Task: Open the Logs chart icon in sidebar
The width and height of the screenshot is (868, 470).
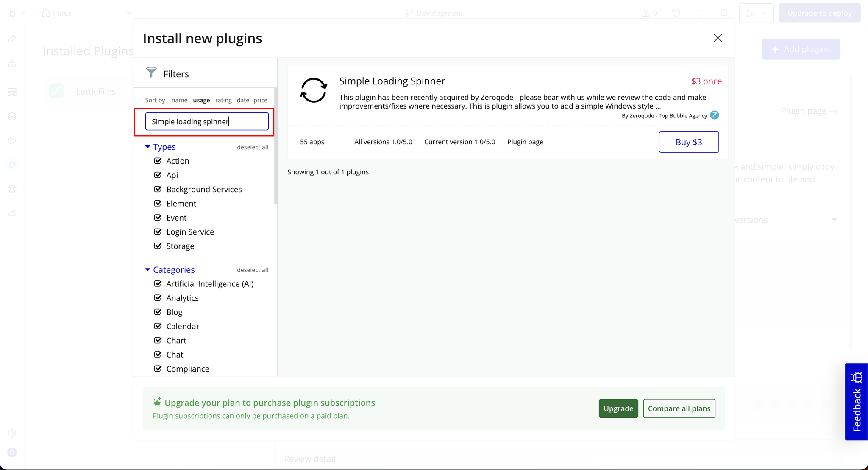Action: tap(12, 213)
